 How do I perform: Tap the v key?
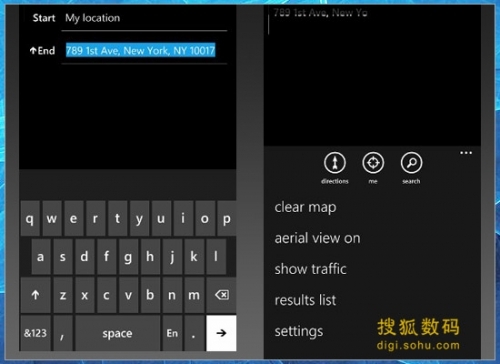[128, 295]
